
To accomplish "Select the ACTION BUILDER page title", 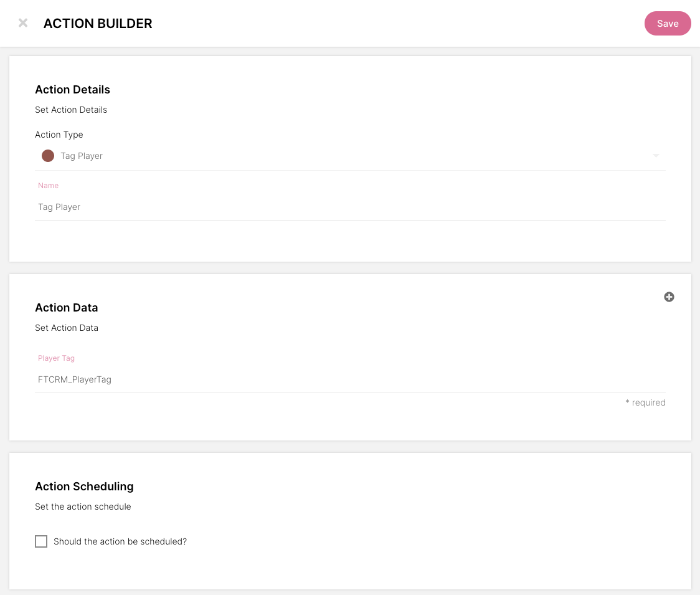I will (98, 24).
